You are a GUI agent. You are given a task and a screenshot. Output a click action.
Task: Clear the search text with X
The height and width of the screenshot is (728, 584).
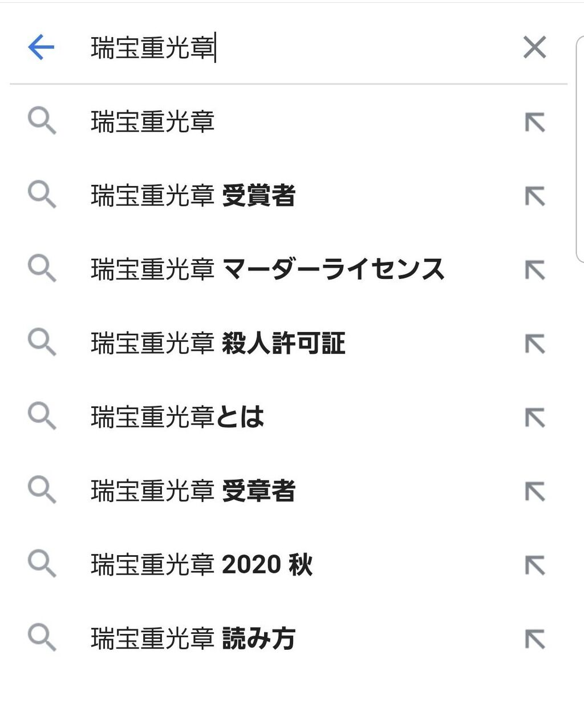534,47
